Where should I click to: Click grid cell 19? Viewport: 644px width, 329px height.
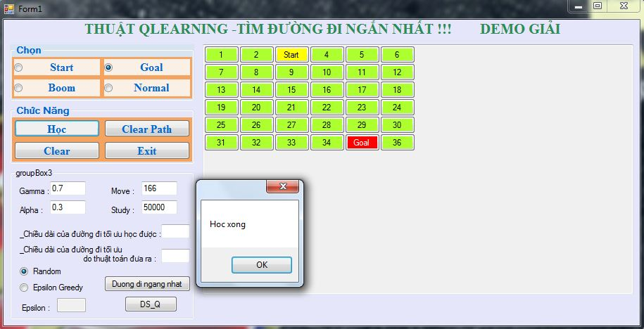click(222, 108)
